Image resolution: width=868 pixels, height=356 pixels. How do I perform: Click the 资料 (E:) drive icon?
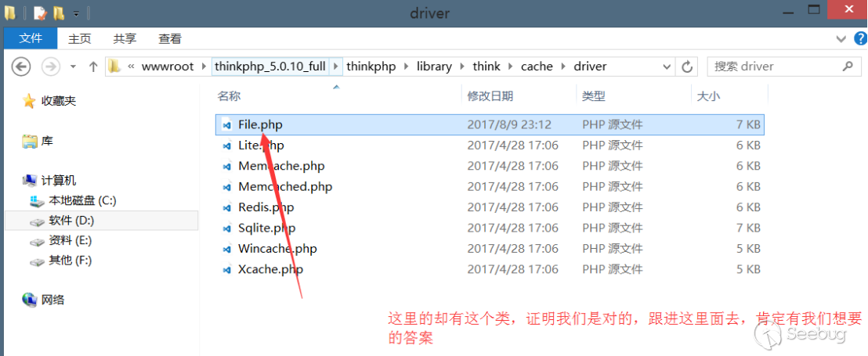(x=37, y=241)
